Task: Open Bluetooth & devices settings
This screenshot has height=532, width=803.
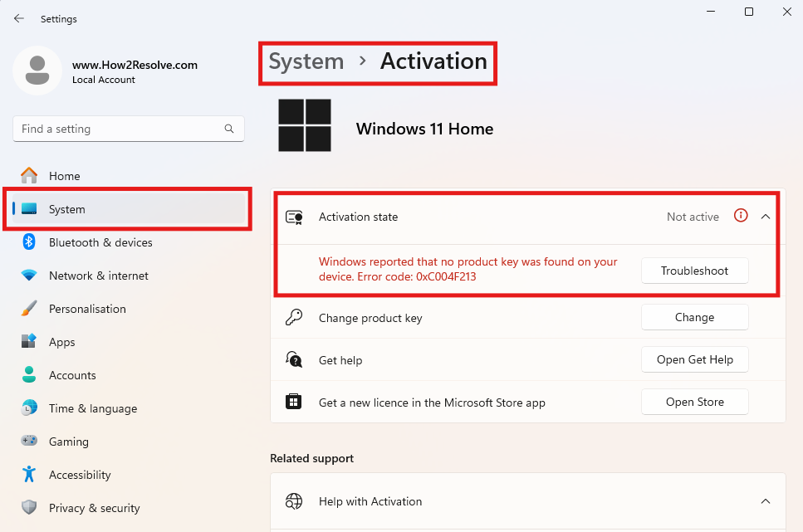Action: [128, 242]
